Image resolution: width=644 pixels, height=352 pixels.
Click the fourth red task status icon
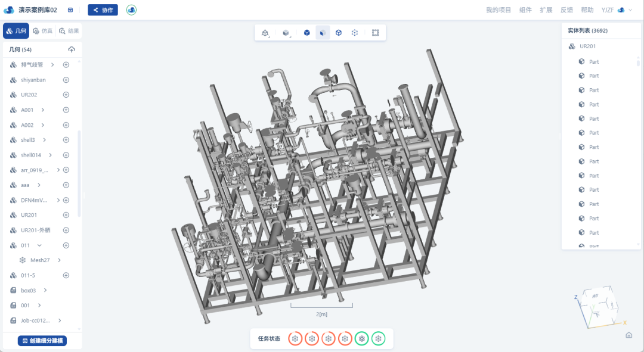(x=345, y=338)
